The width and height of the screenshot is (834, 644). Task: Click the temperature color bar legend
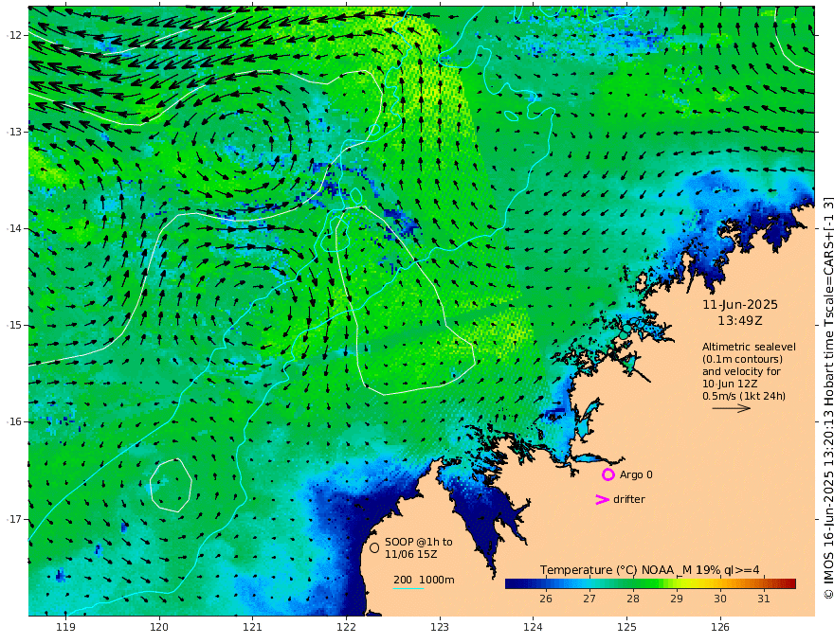[650, 583]
